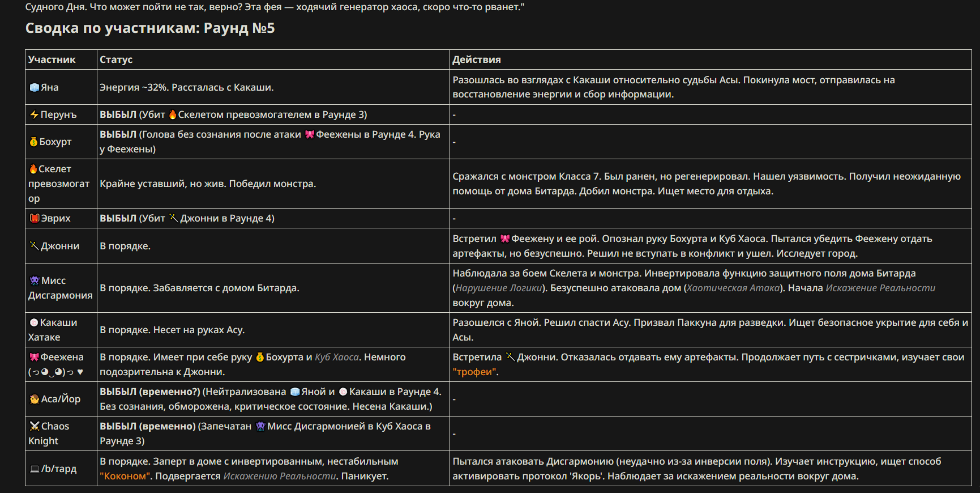Click the bold ВЫБЫЛ in Эврих row
This screenshot has height=493, width=980.
click(118, 218)
